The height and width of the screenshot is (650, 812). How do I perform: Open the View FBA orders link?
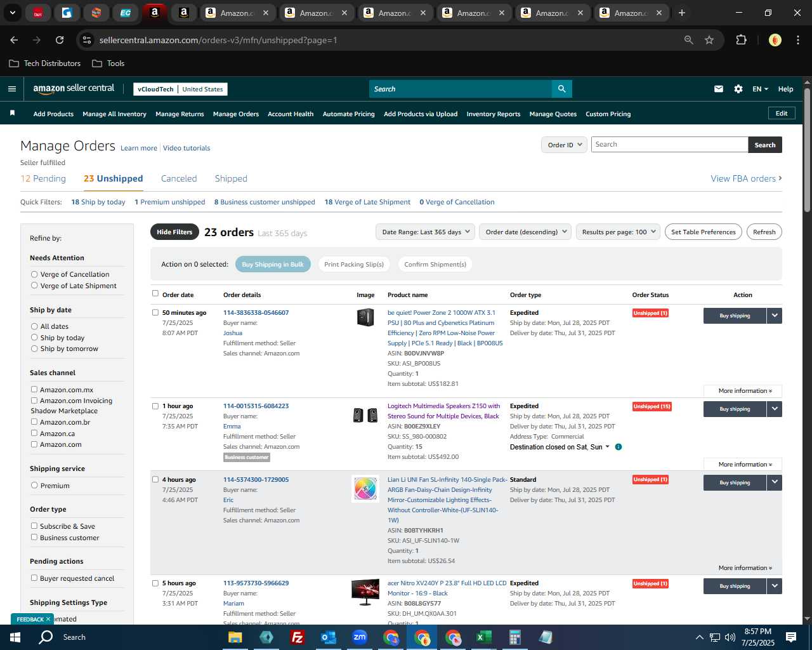(x=746, y=178)
